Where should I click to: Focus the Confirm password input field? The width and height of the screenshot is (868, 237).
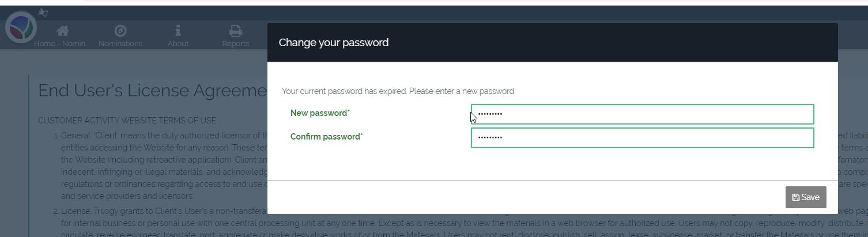pos(642,138)
